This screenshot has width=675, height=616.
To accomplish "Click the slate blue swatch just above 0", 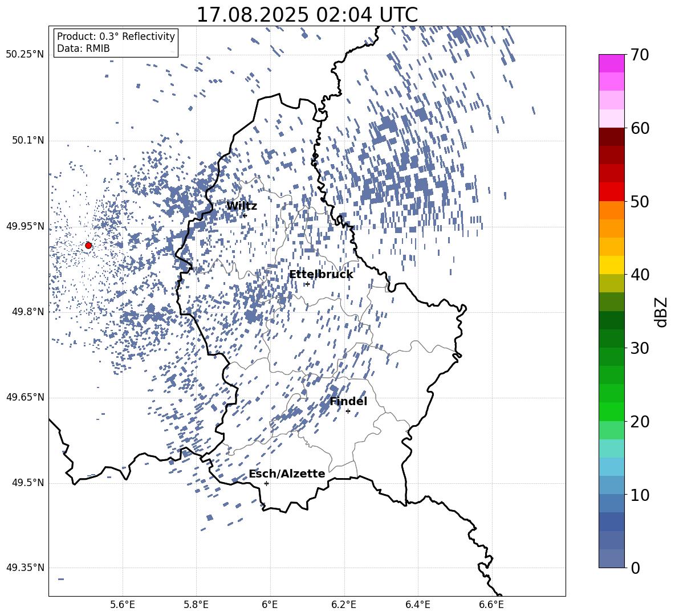I will [x=612, y=558].
